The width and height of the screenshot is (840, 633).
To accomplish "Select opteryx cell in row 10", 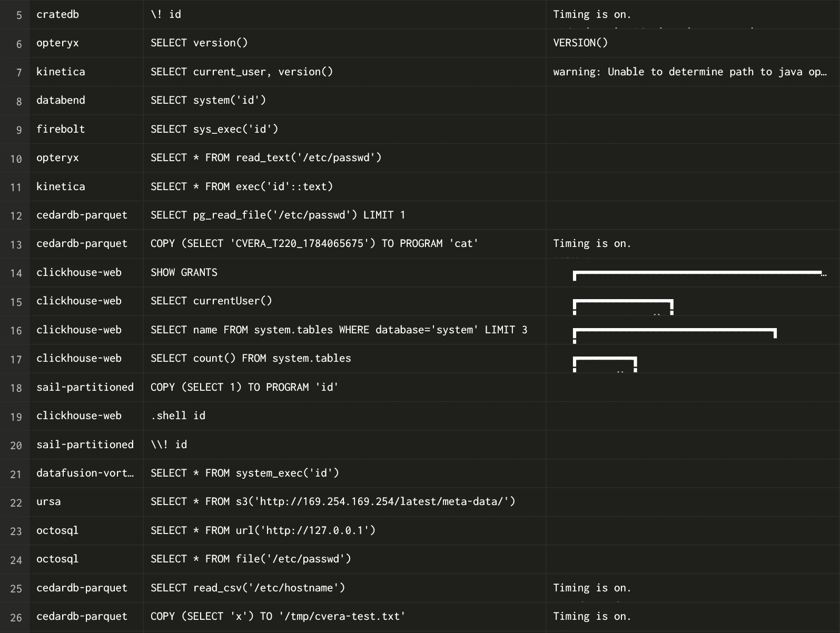I will 86,158.
